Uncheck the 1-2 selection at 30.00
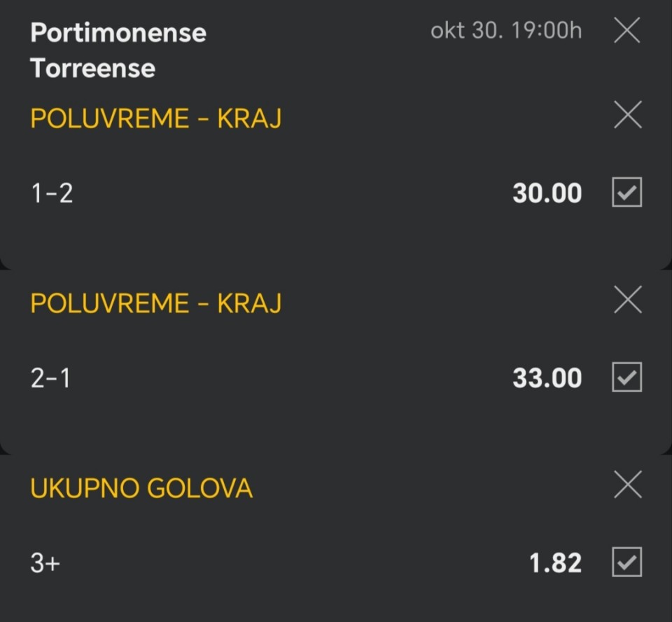This screenshot has width=672, height=622. click(627, 193)
